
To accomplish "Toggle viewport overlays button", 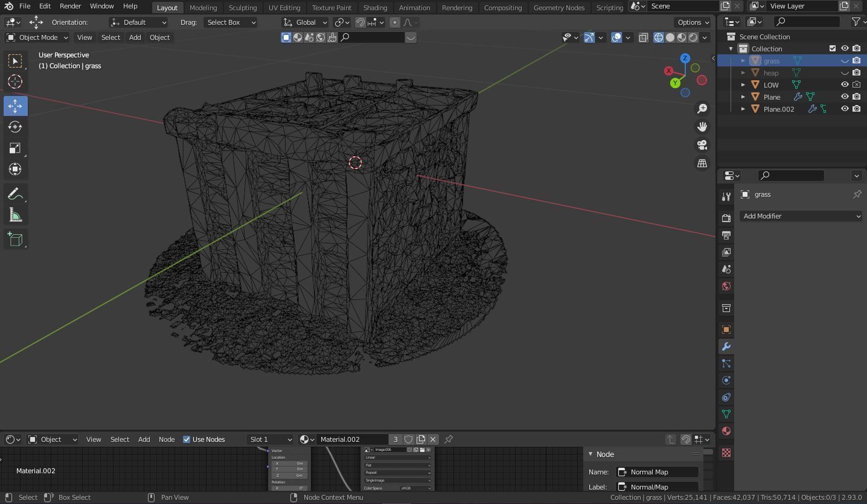I will click(616, 37).
